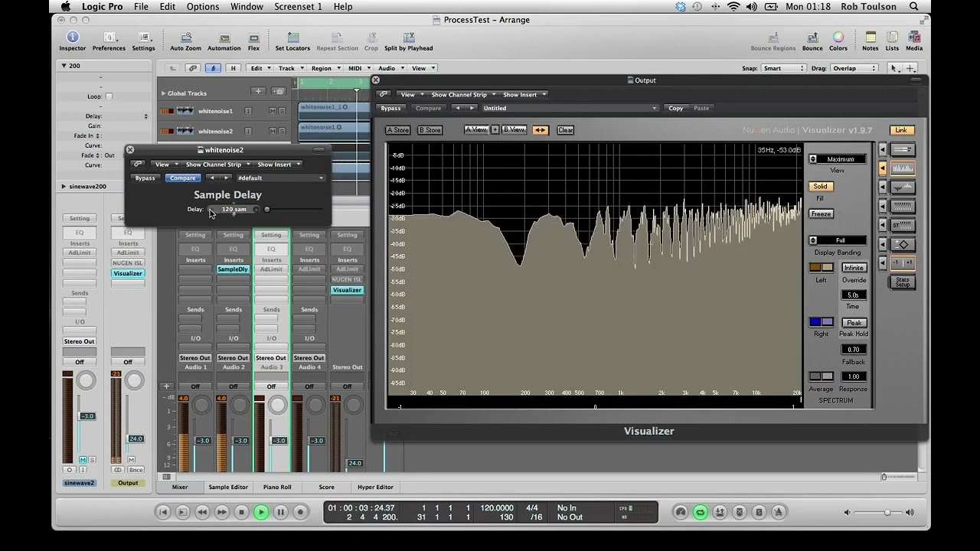
Task: Expand the sinewave200 inspector section
Action: (64, 186)
